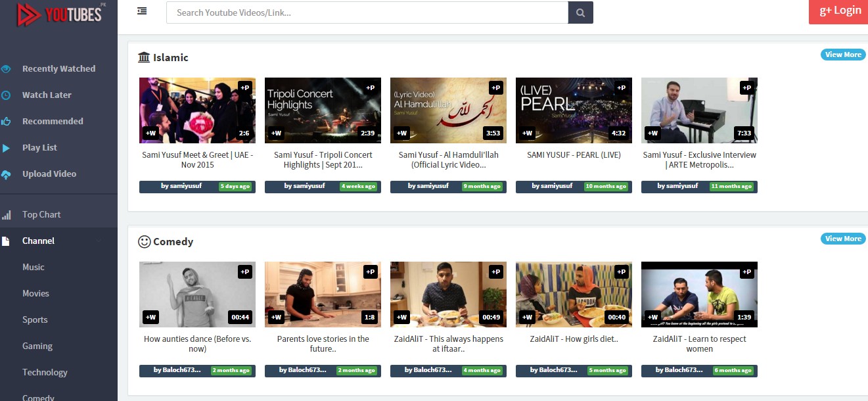
Task: Open Learn to respect women thumbnail
Action: 699,295
